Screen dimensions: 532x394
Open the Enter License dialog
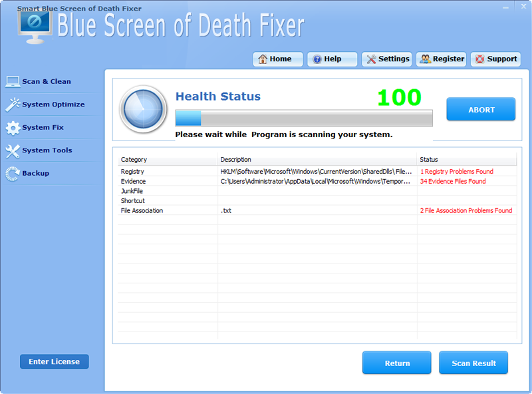coord(54,361)
